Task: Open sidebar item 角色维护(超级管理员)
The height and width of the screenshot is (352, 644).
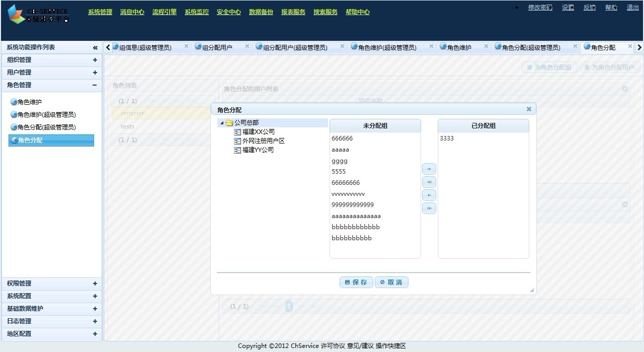Action: coord(47,114)
